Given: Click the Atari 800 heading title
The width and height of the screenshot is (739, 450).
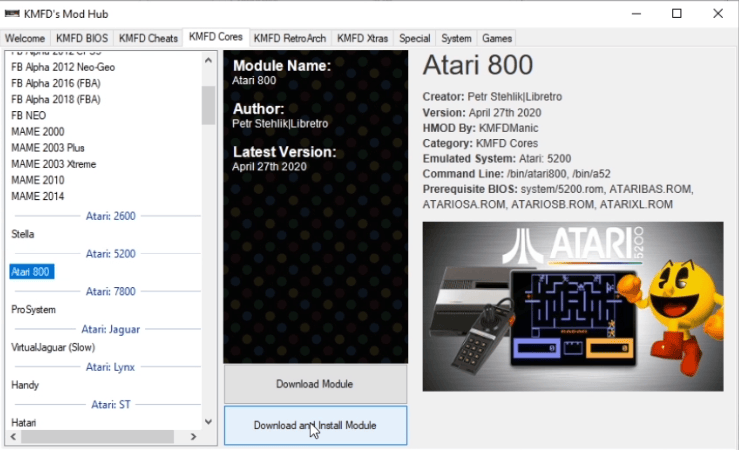Looking at the screenshot, I should coord(477,65).
